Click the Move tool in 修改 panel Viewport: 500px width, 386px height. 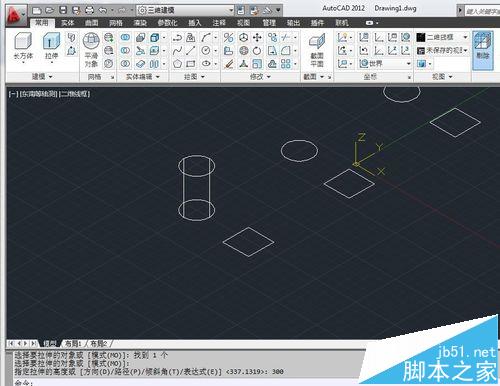coord(257,37)
